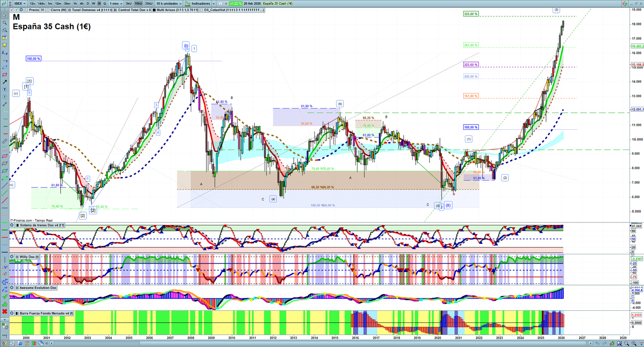Click the pencil icon in bottom-left corner

click(4, 343)
